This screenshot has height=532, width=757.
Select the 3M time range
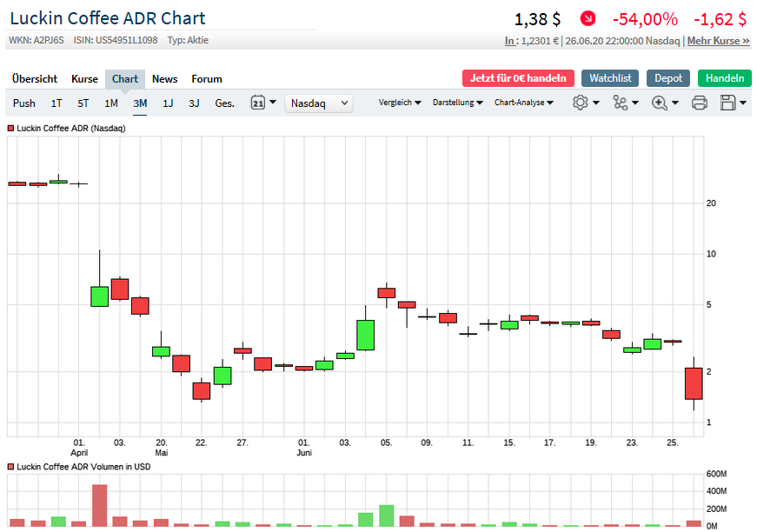click(140, 103)
